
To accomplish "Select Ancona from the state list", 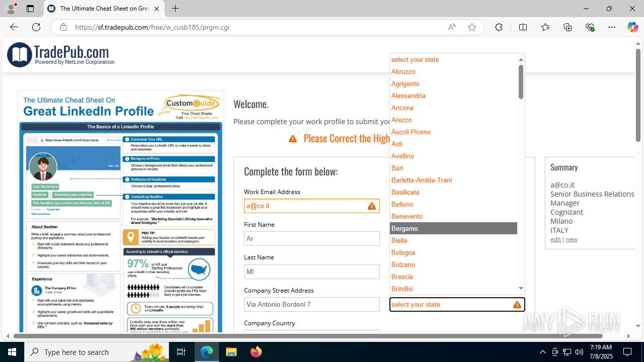I will pyautogui.click(x=453, y=108).
